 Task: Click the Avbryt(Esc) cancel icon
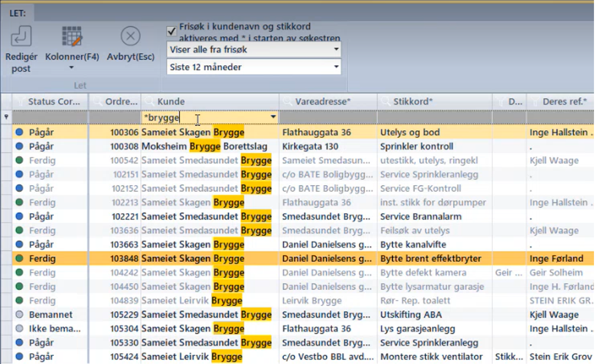tap(130, 37)
